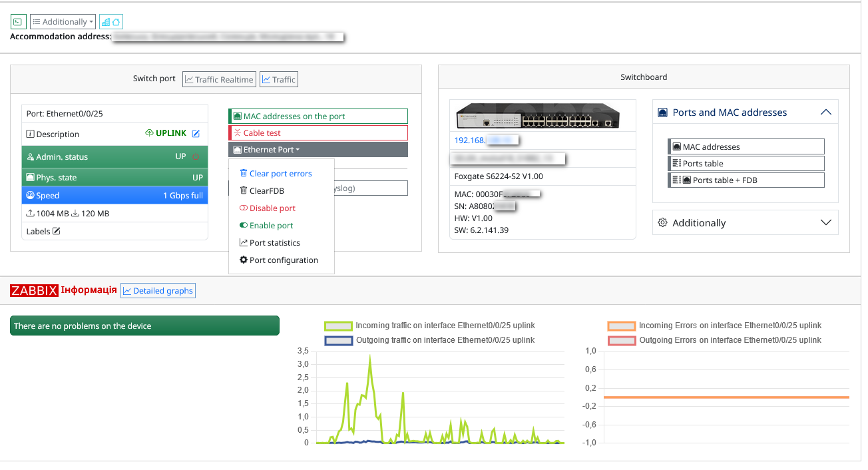Image resolution: width=868 pixels, height=470 pixels.
Task: Click the Clear port errors trash icon
Action: coord(244,174)
